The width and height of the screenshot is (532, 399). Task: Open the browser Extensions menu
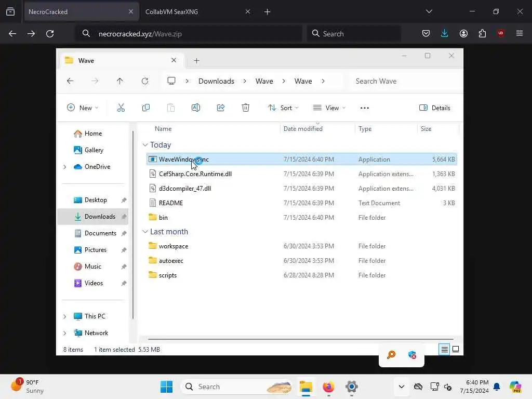coord(482,33)
